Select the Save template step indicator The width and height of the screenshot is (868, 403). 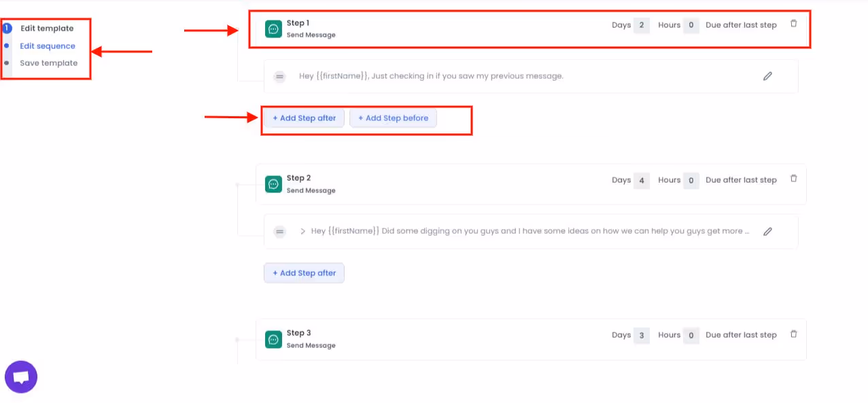pyautogui.click(x=7, y=63)
